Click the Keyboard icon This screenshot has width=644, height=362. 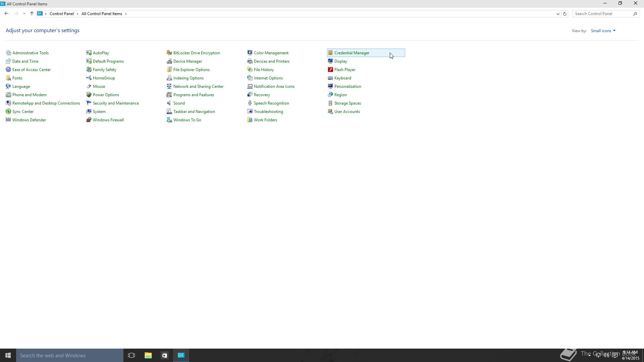pyautogui.click(x=330, y=78)
